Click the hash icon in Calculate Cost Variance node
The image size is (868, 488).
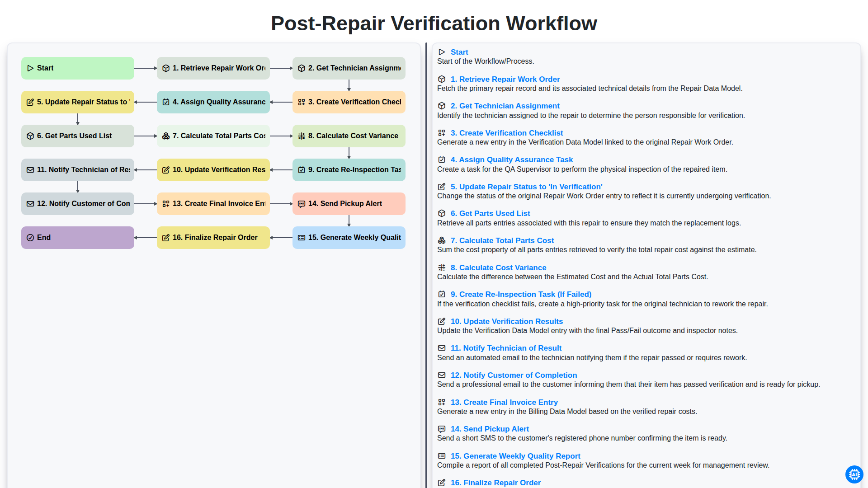302,136
